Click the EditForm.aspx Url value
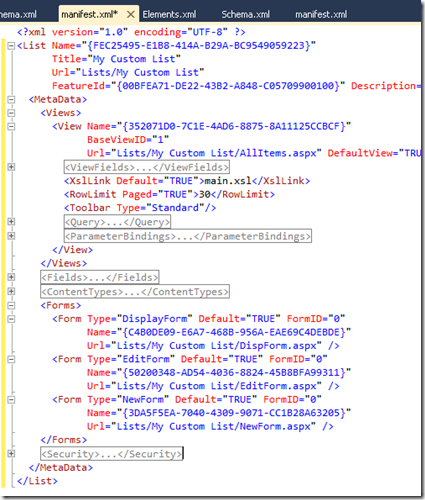Viewport: 425px width, 500px height. pyautogui.click(x=216, y=386)
